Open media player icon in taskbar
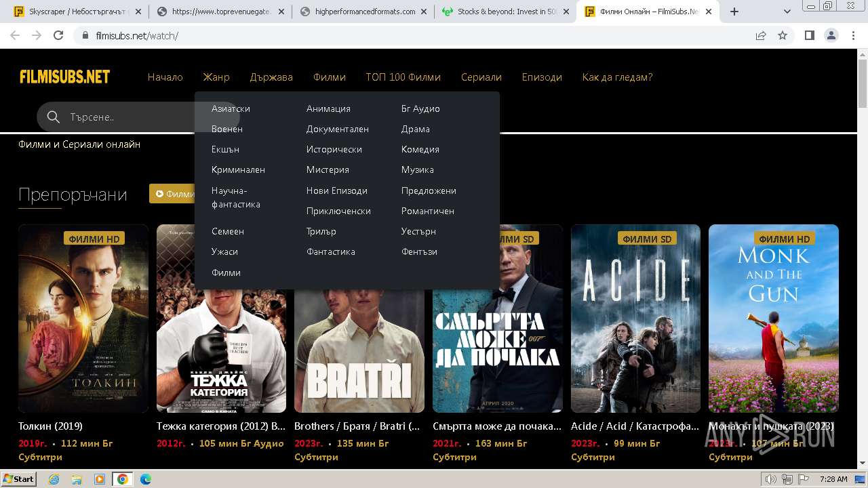Screen dimensions: 868x488 pyautogui.click(x=100, y=479)
